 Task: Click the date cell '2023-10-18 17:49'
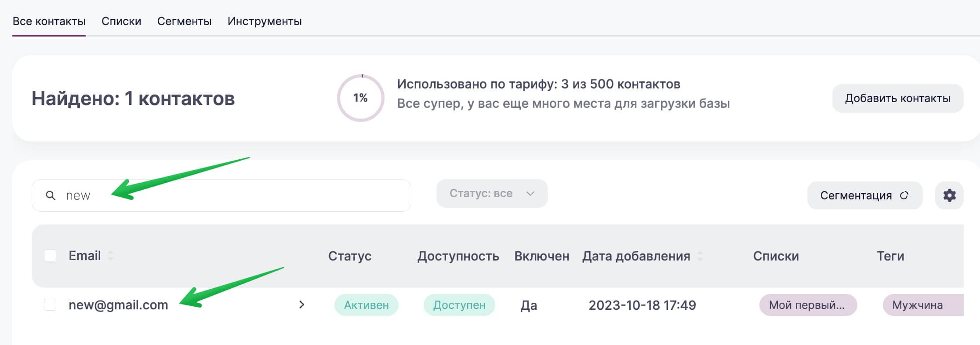pyautogui.click(x=642, y=305)
